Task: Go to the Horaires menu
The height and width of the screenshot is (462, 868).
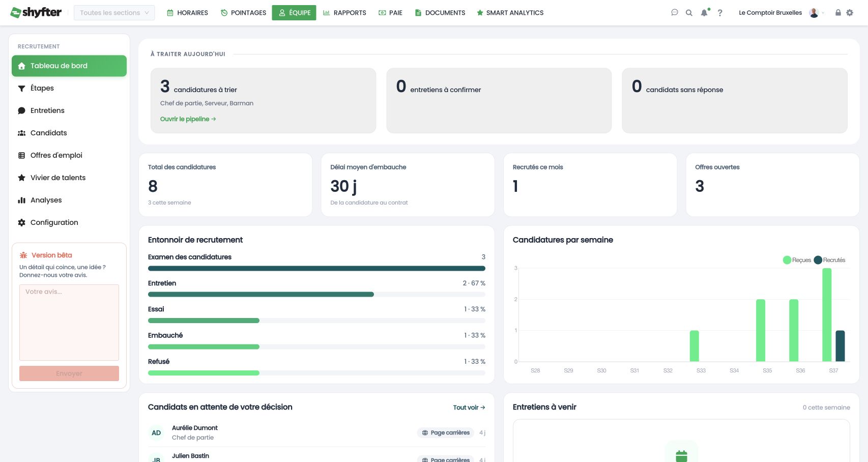Action: [188, 13]
